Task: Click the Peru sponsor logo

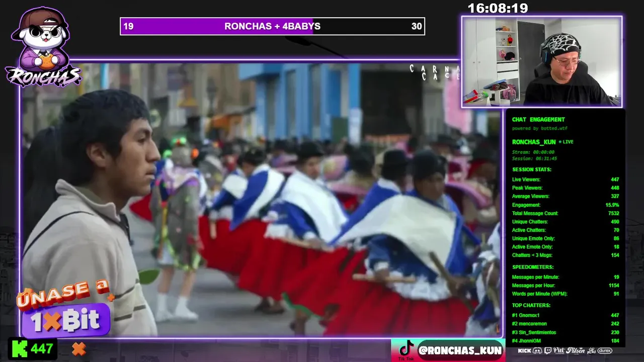Action: pos(592,351)
